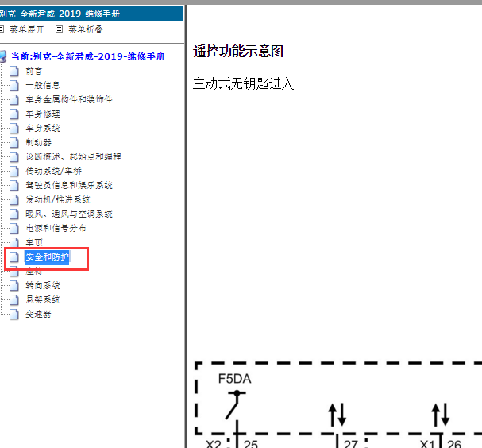Click the page icon beside 前言
This screenshot has width=482, height=448.
click(x=13, y=71)
